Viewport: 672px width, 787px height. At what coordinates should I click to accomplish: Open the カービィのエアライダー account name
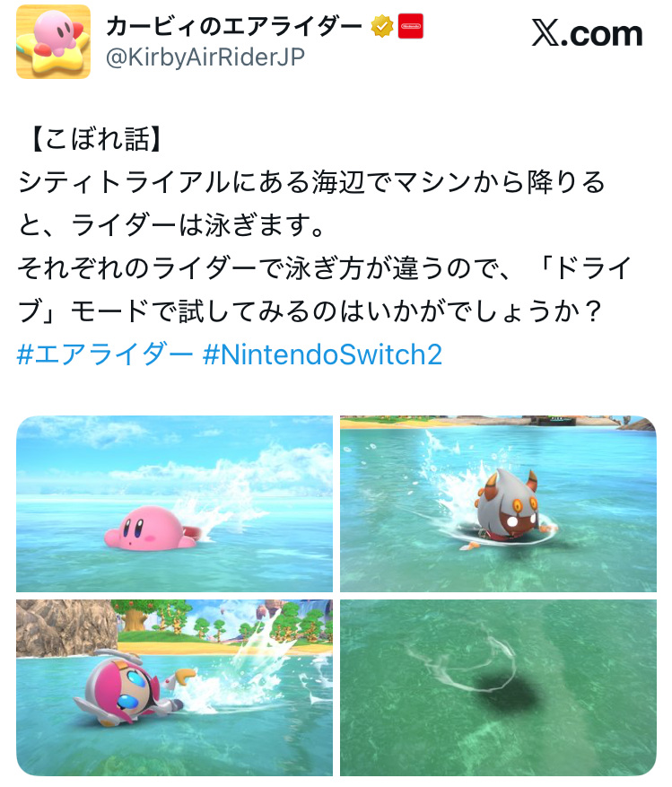point(233,27)
